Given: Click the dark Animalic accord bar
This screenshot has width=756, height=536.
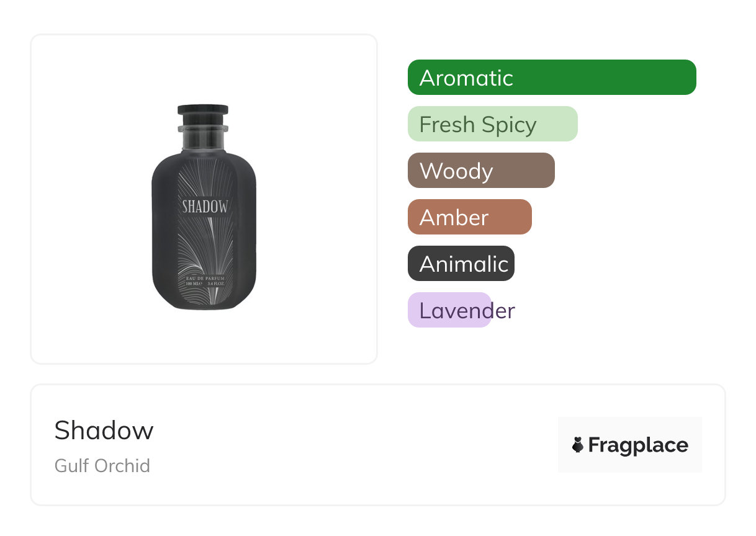Looking at the screenshot, I should click(461, 264).
